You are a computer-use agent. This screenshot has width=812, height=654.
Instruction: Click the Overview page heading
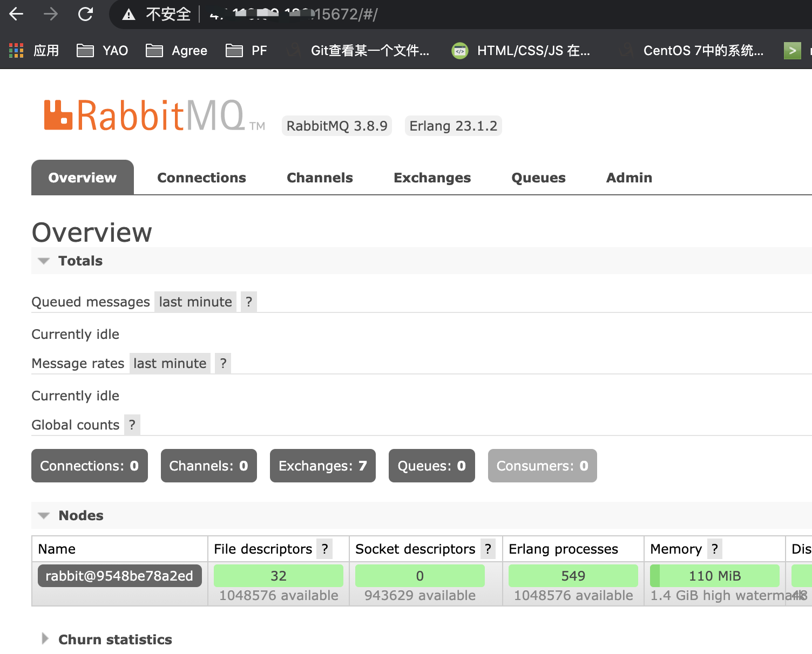coord(92,233)
